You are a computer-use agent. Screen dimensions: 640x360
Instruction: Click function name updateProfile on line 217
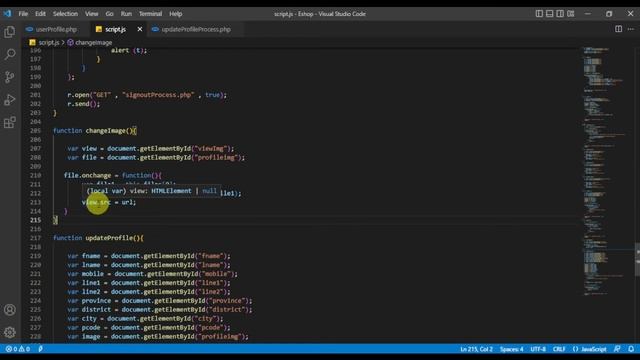(109, 238)
